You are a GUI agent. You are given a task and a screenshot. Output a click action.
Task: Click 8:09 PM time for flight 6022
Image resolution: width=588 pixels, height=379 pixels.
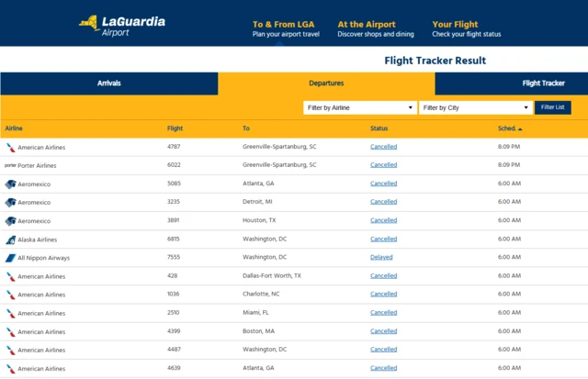[509, 165]
